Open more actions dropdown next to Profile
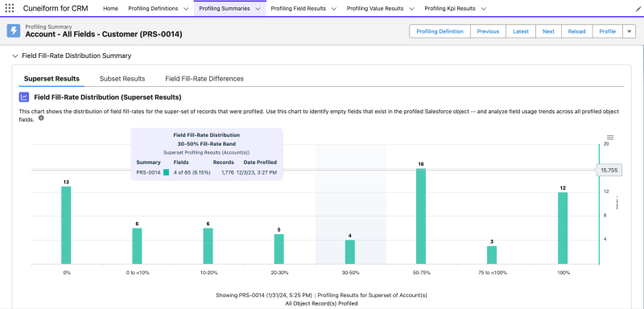 pos(629,31)
